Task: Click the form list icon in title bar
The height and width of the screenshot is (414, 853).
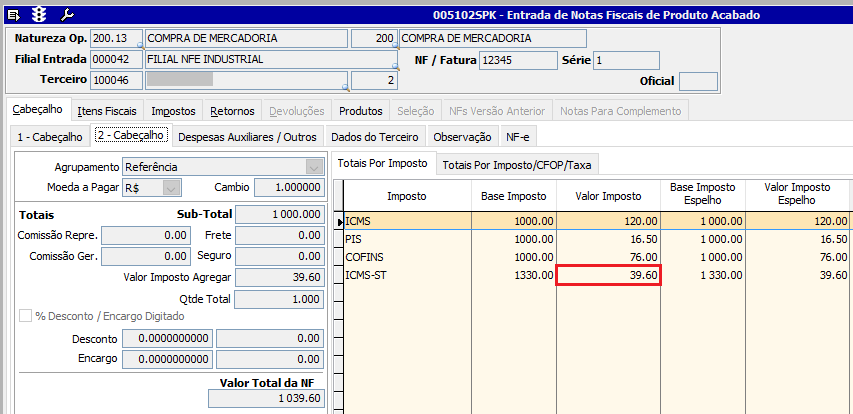Action: point(15,15)
